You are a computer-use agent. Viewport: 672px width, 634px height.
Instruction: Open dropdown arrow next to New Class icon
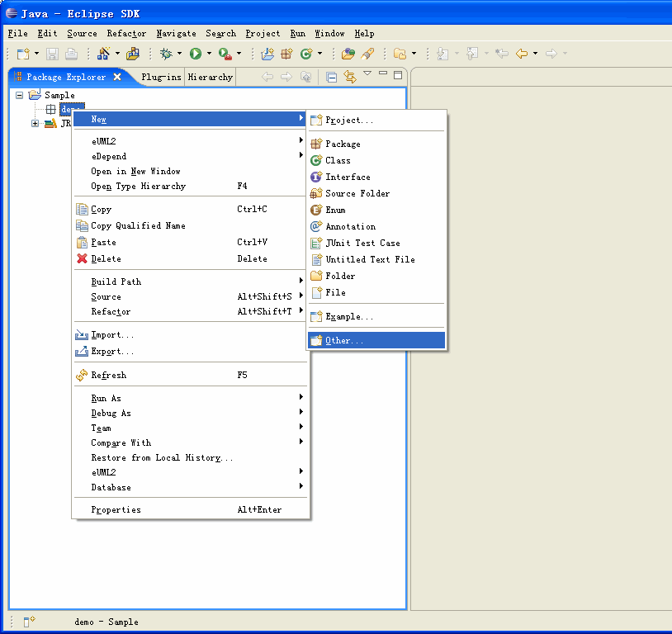(319, 54)
